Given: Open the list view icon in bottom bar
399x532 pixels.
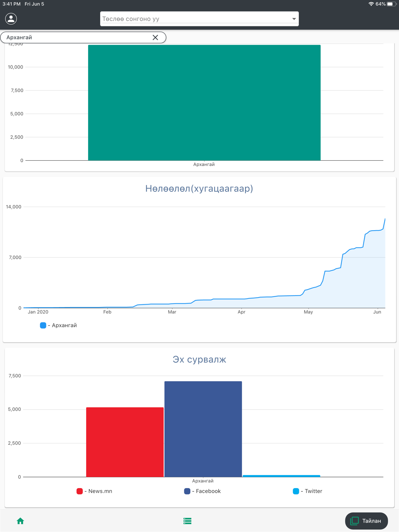Looking at the screenshot, I should (x=188, y=521).
